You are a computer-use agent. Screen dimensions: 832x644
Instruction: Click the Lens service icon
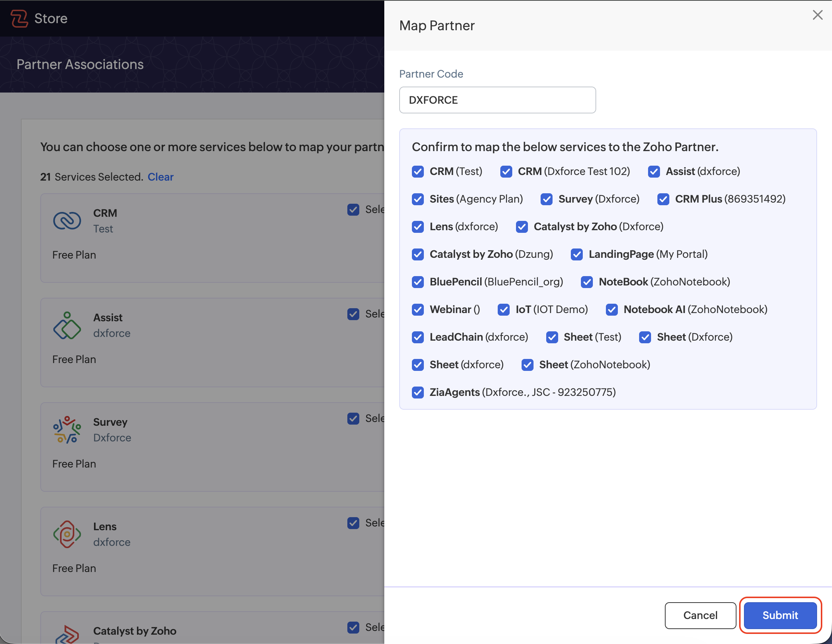click(x=67, y=534)
